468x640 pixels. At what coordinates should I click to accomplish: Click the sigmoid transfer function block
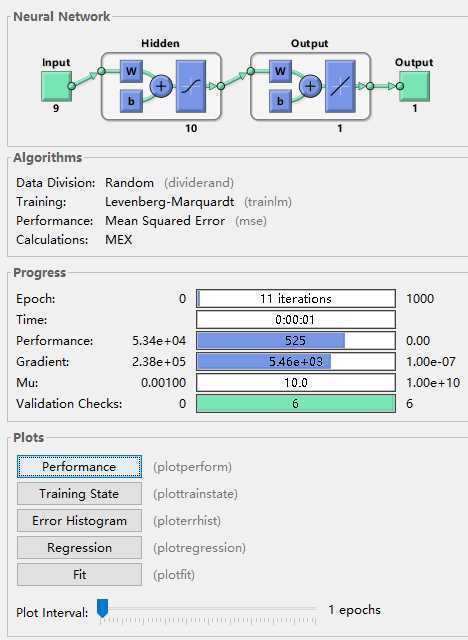click(x=191, y=86)
